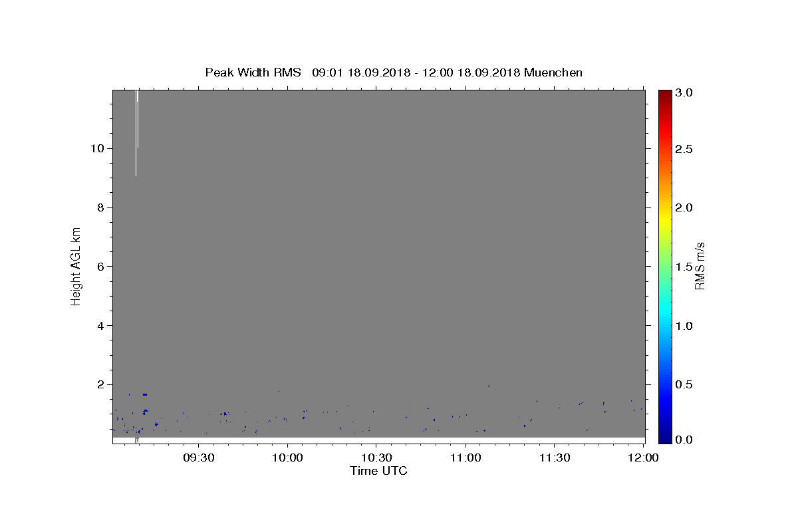The height and width of the screenshot is (532, 798).
Task: Click the plot title 'Peak Width RMS'
Action: (x=253, y=72)
